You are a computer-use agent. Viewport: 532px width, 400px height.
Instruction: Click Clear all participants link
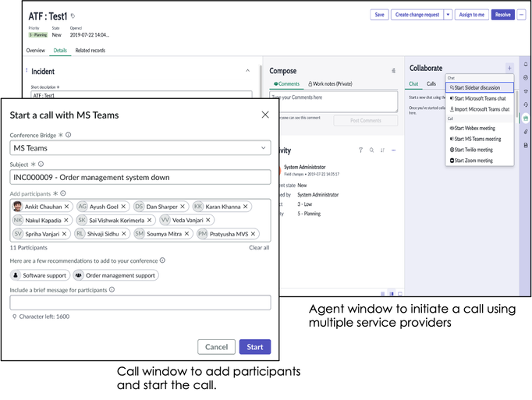pyautogui.click(x=259, y=247)
